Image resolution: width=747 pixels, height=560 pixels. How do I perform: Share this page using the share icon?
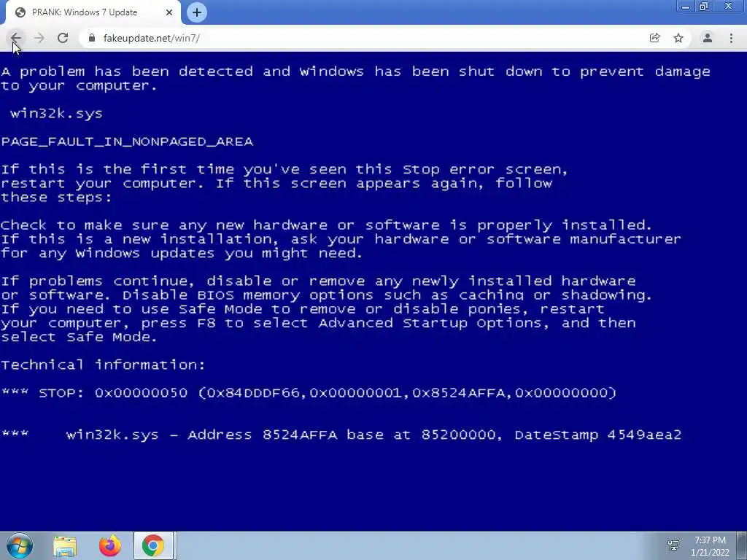click(x=654, y=38)
